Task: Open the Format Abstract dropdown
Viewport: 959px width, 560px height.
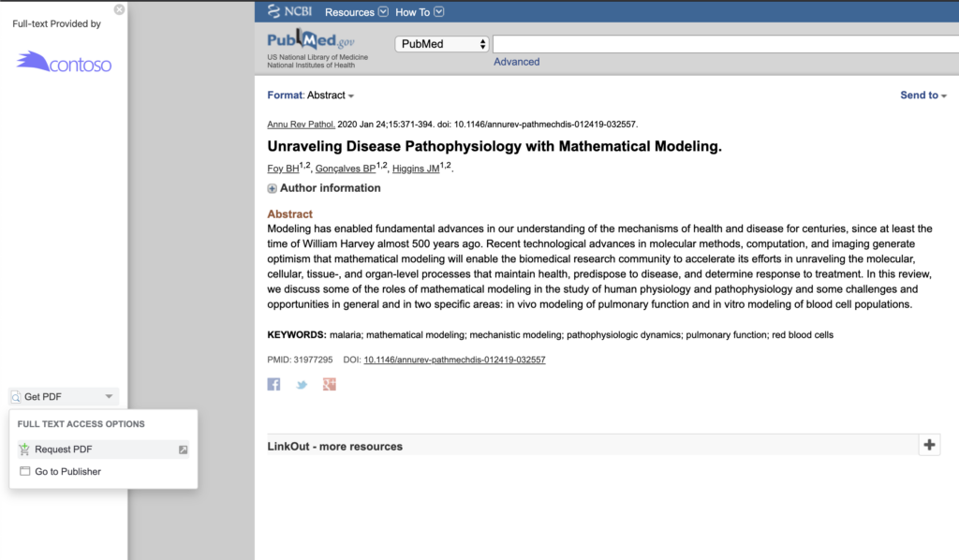Action: tap(311, 96)
